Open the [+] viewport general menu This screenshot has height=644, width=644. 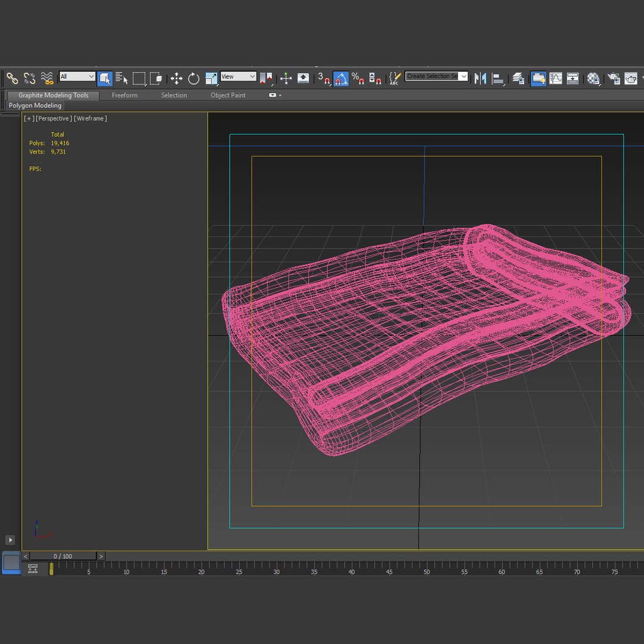point(29,118)
